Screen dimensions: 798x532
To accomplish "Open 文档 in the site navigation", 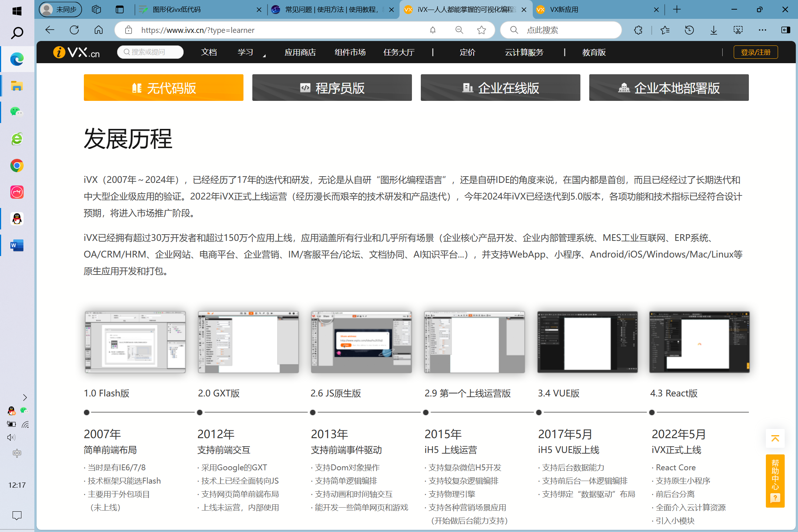I will [209, 52].
